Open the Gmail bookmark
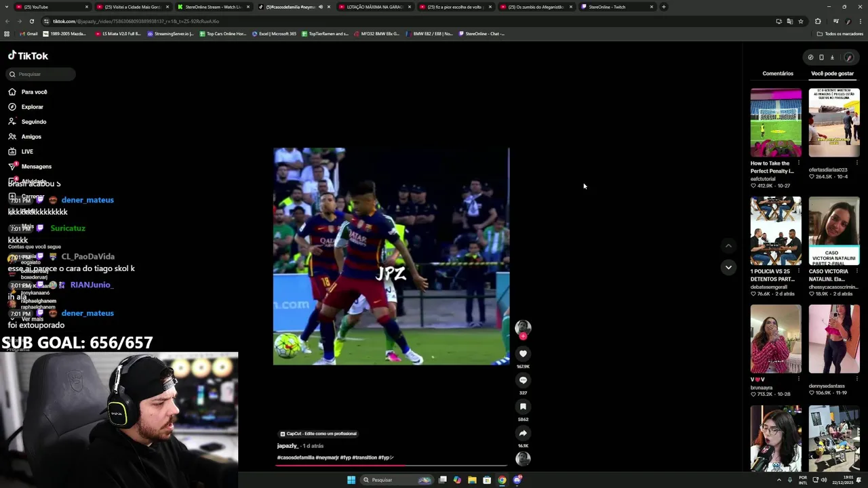Screen dimensions: 868x488 click(x=29, y=34)
